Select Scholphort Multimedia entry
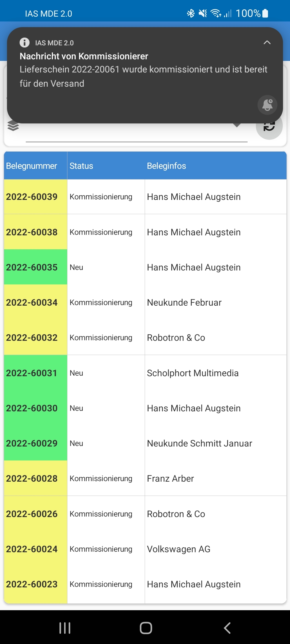Viewport: 290px width, 644px height. (x=193, y=373)
